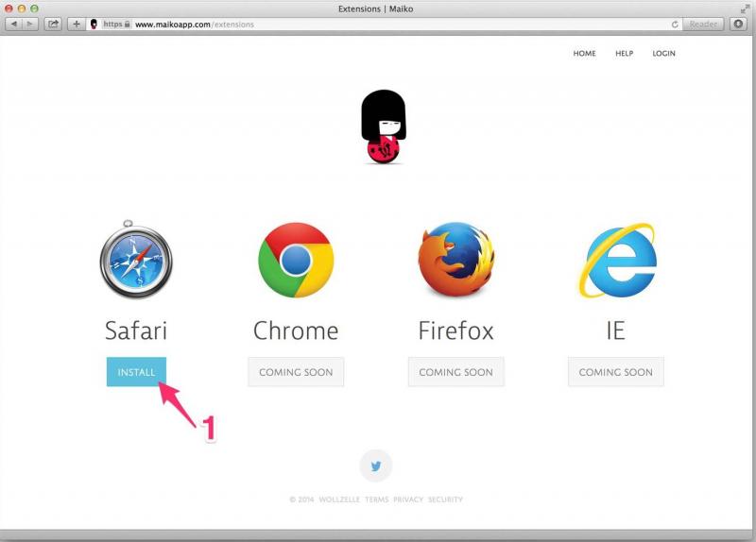The image size is (756, 542).
Task: Click the © 2014 footer text
Action: pyautogui.click(x=301, y=500)
